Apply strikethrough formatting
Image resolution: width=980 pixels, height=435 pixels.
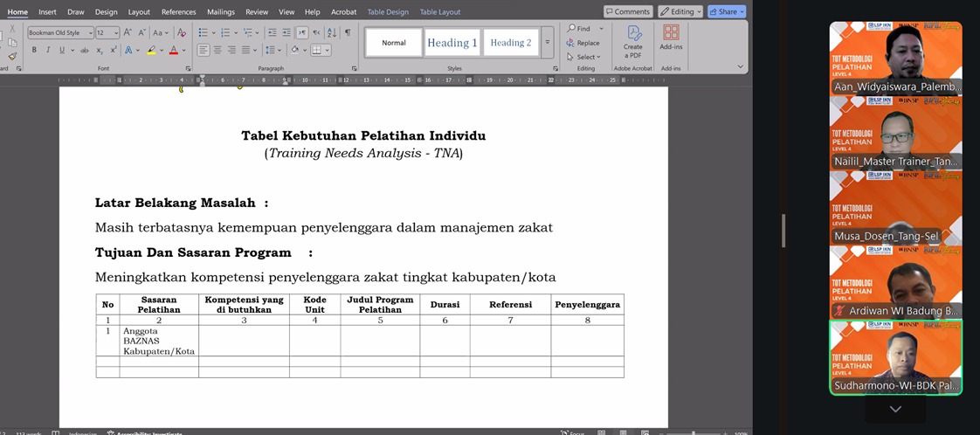(x=85, y=51)
